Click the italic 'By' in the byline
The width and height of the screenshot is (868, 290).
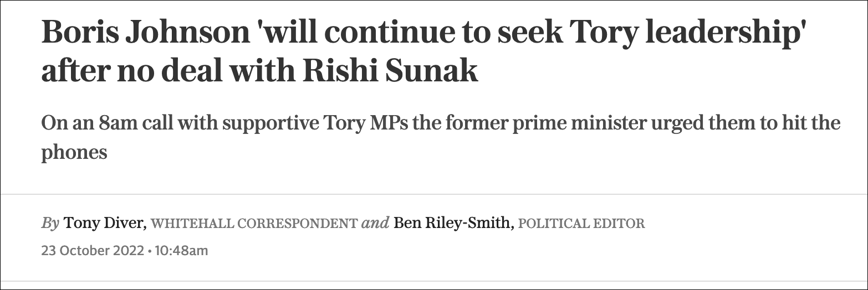coord(50,224)
